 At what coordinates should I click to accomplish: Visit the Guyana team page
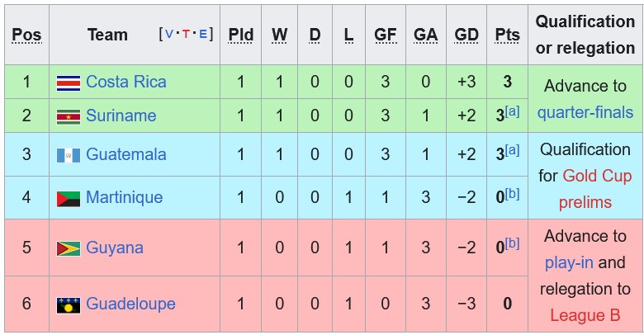[x=115, y=248]
